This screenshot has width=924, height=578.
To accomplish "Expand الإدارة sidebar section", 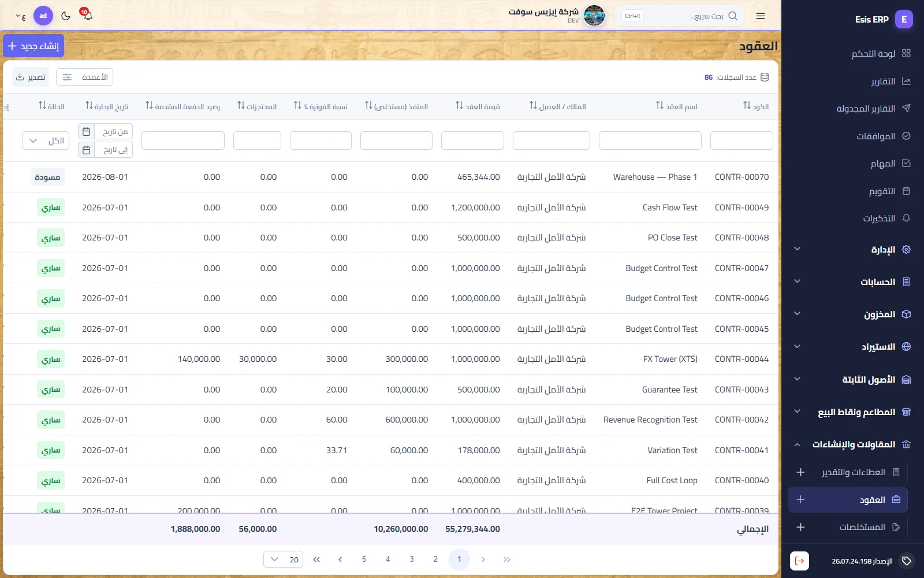I will click(x=852, y=249).
